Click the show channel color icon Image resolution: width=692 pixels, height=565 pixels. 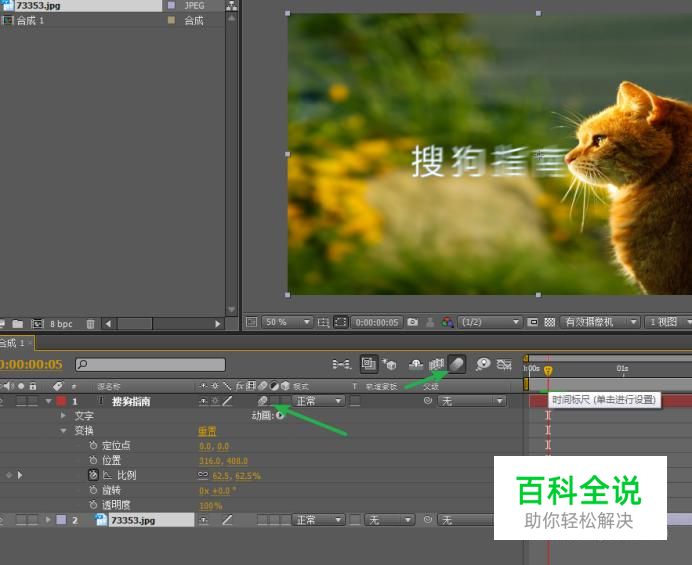(447, 322)
